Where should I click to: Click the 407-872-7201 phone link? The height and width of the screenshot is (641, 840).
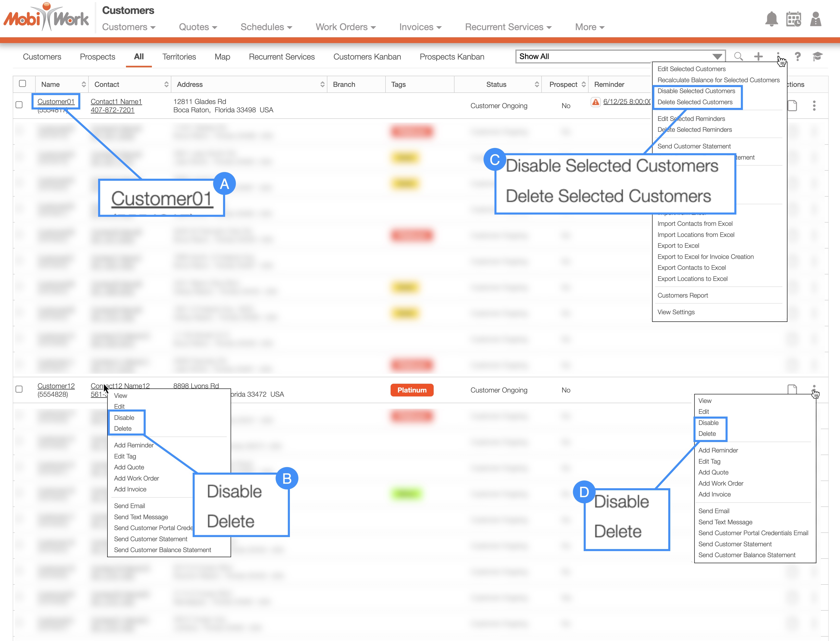pos(112,110)
